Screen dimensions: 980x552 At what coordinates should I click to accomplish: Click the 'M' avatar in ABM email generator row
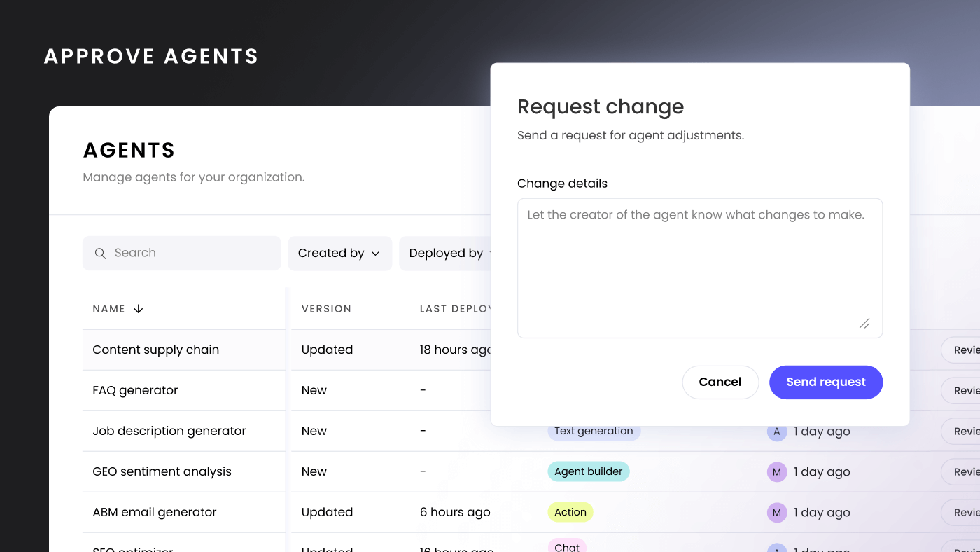[776, 513]
